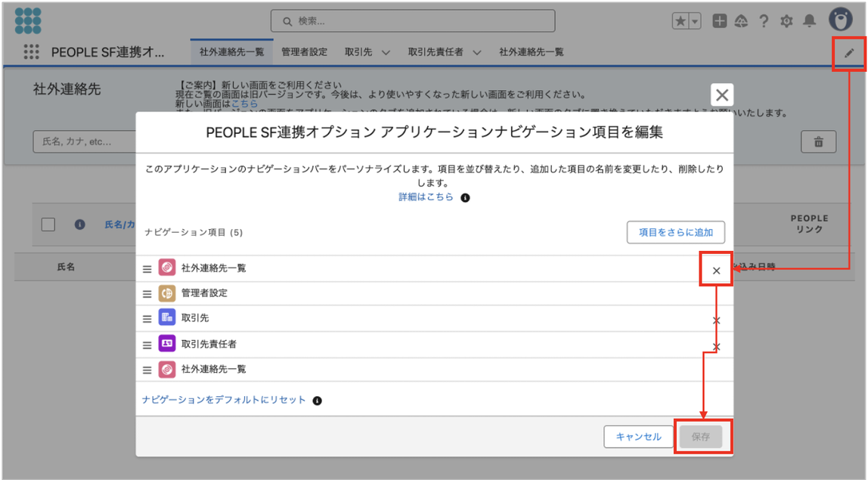This screenshot has width=868, height=480.
Task: Grab the drag handle of 取引先
Action: tap(147, 319)
